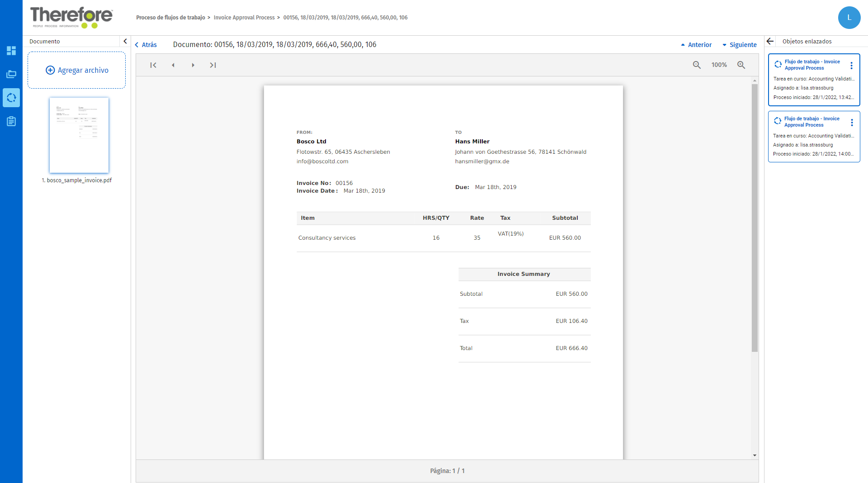This screenshot has height=483, width=868.
Task: Click Total EUR 666.40 amount
Action: [571, 348]
